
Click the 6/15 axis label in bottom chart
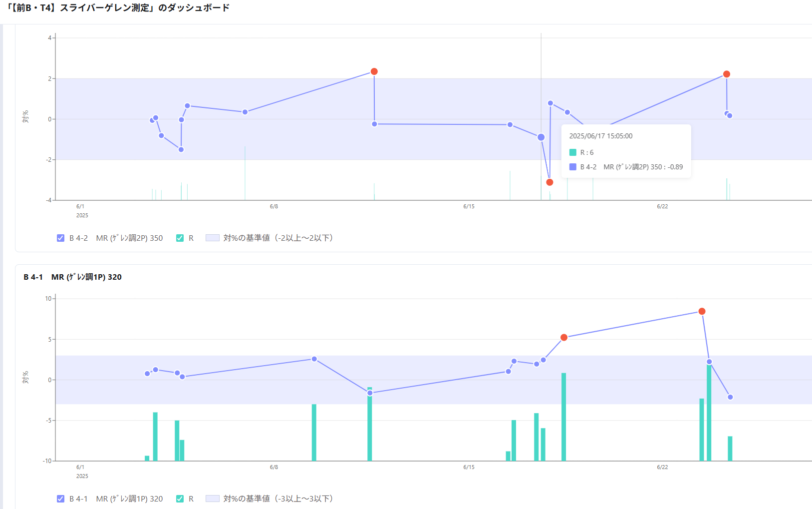click(469, 468)
